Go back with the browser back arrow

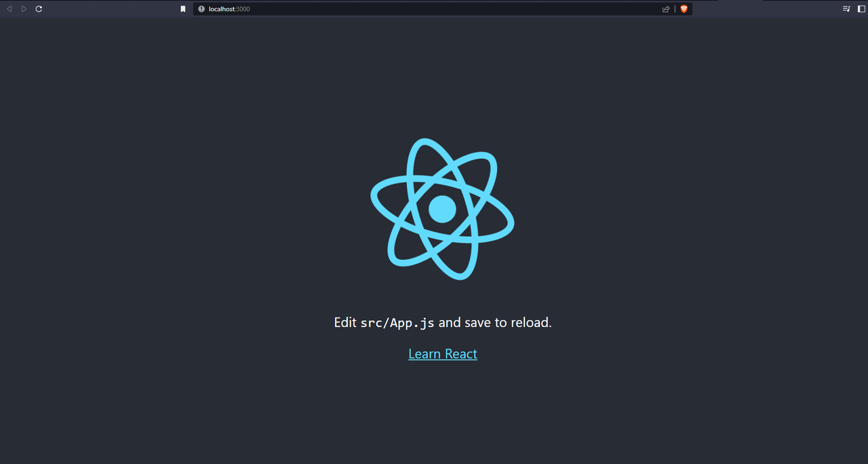click(x=9, y=9)
